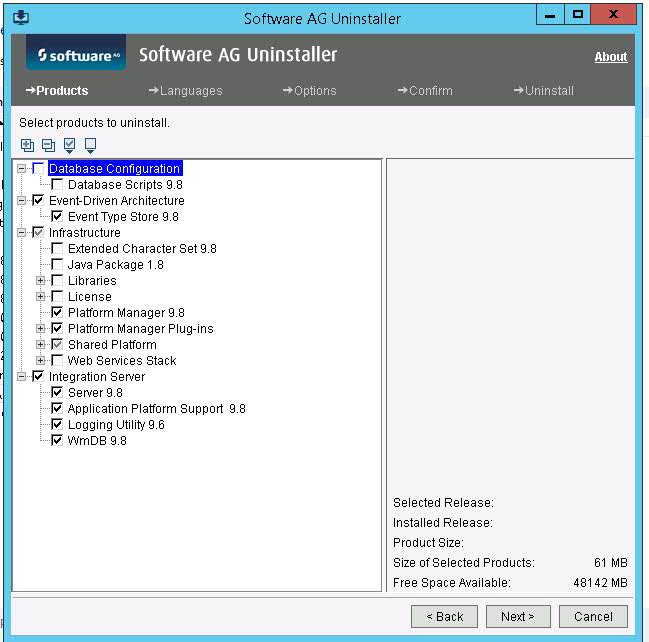649x642 pixels.
Task: Select the Java Package 1.8 label
Action: [x=116, y=264]
